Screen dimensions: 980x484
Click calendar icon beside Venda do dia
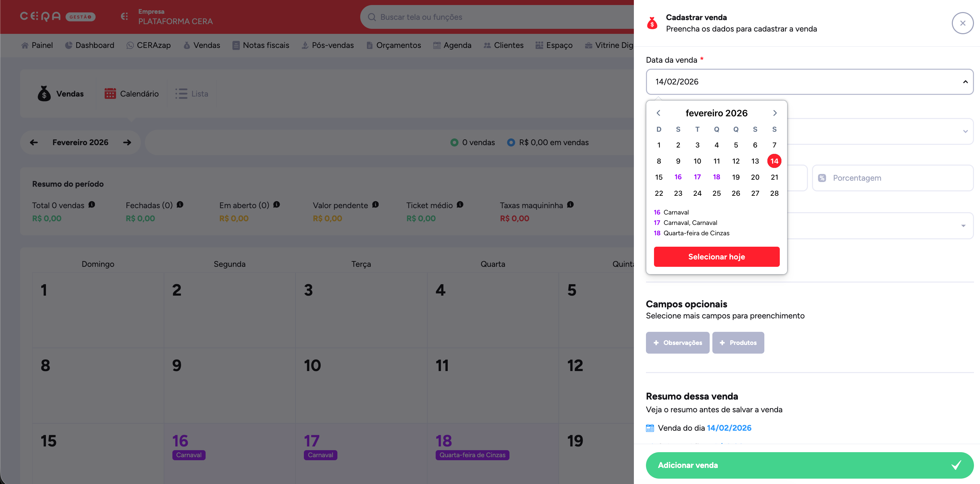click(650, 428)
